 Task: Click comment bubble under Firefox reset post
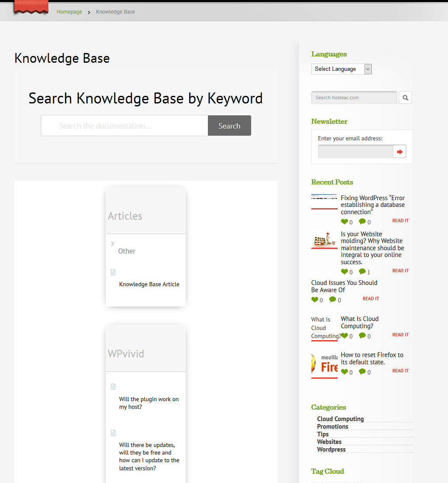(362, 372)
